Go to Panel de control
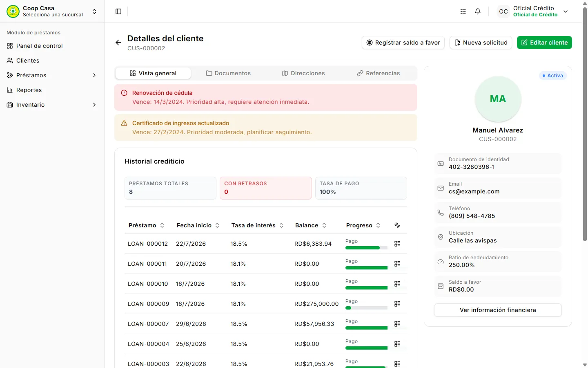This screenshot has width=588, height=368. coord(52,46)
